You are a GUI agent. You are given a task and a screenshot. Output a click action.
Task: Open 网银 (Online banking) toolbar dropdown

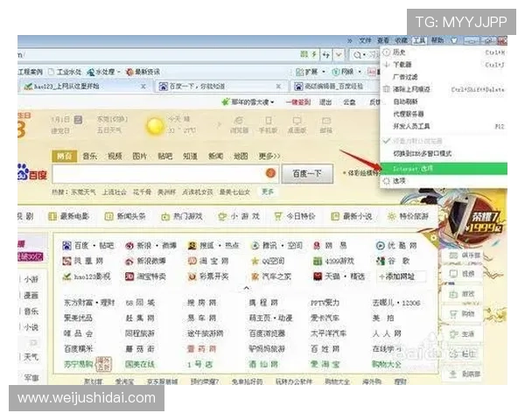coord(346,72)
